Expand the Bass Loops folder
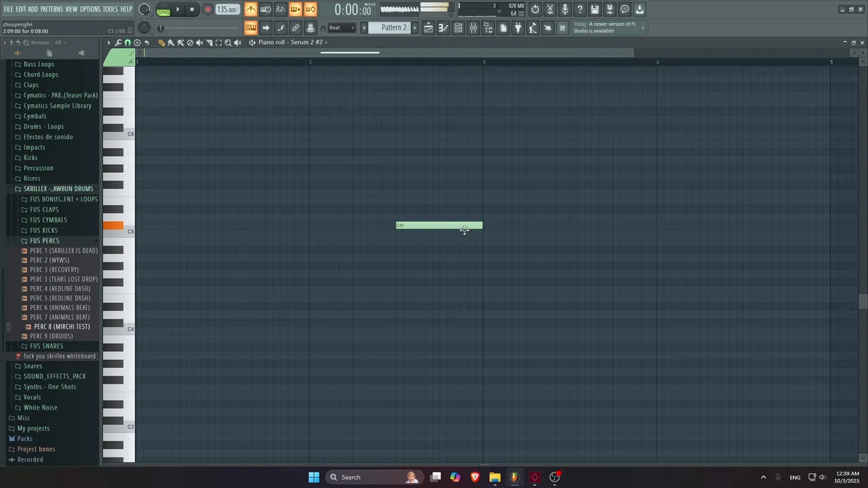The image size is (868, 488). point(39,64)
